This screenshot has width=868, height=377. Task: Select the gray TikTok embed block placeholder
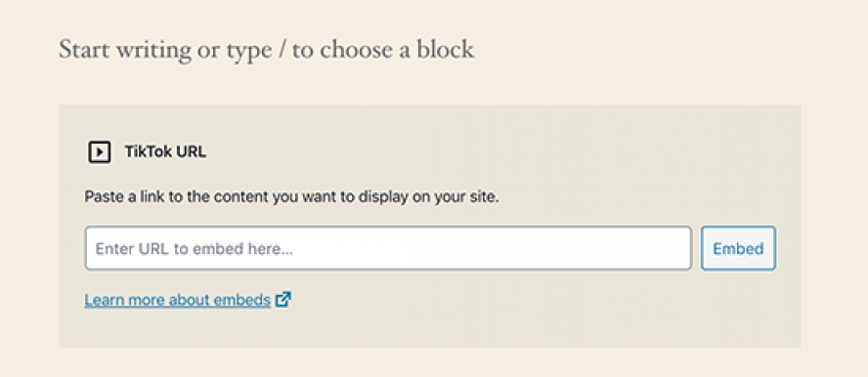pos(429,227)
